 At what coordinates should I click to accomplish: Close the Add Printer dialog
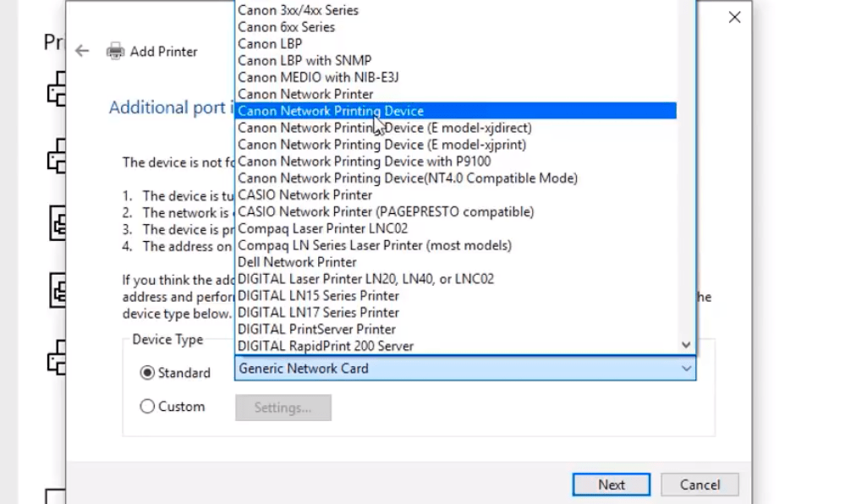pos(734,18)
